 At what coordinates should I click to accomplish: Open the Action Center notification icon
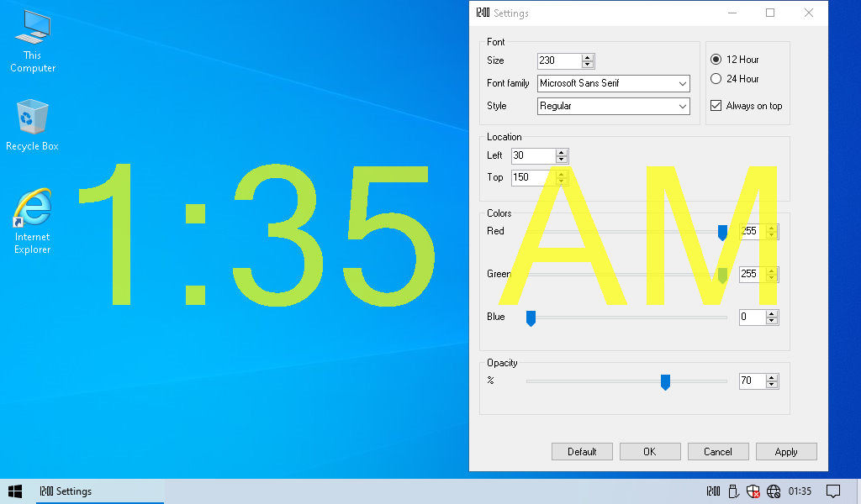[832, 491]
